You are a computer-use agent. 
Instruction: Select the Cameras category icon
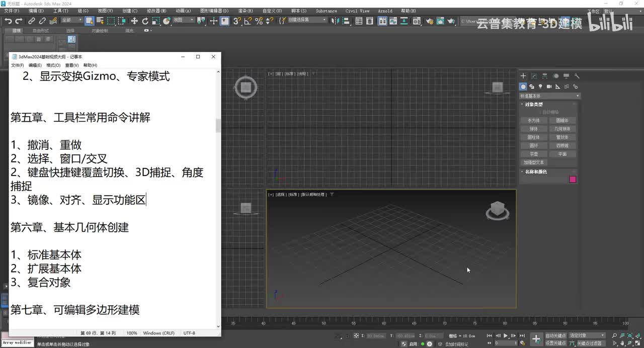point(549,86)
